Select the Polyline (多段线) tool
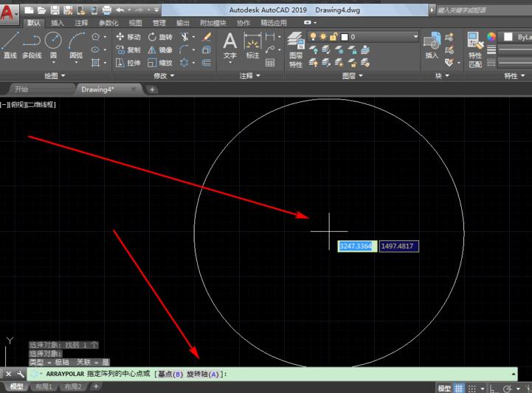The image size is (532, 393). coord(32,45)
